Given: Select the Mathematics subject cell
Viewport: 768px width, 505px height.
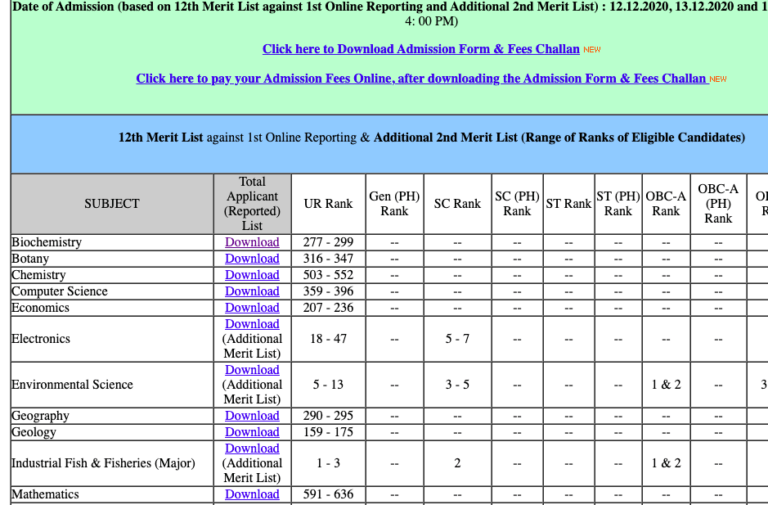Looking at the screenshot, I should (x=112, y=494).
